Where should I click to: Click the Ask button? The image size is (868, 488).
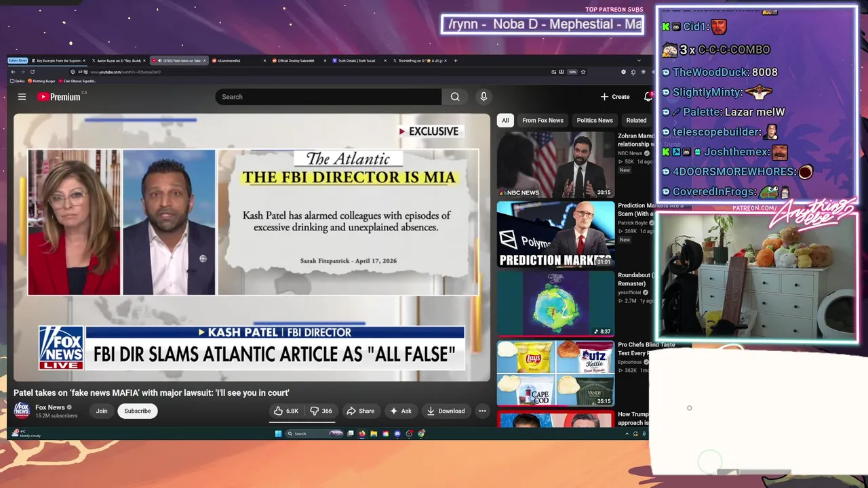401,411
